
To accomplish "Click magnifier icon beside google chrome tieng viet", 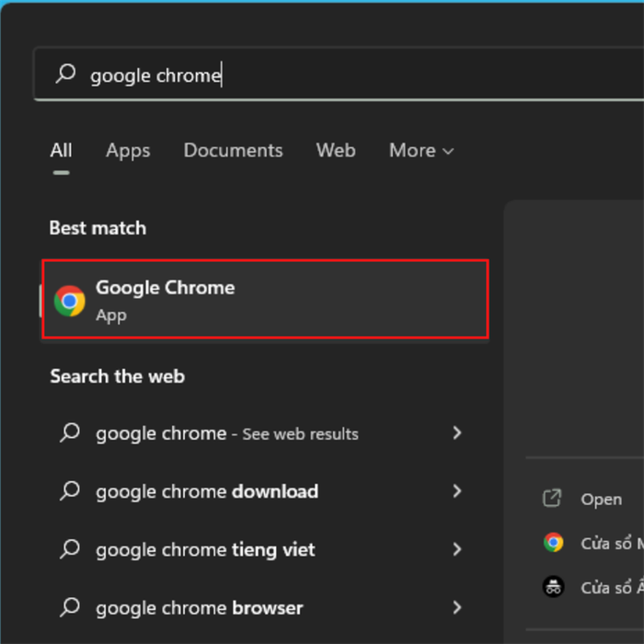I will pos(70,549).
